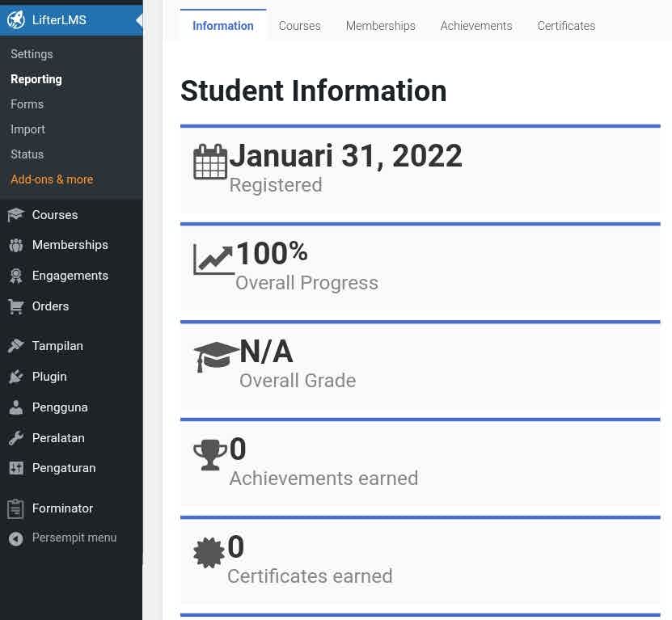Go to the Add-ons & more link
Viewport: 672px width, 620px height.
click(x=52, y=179)
